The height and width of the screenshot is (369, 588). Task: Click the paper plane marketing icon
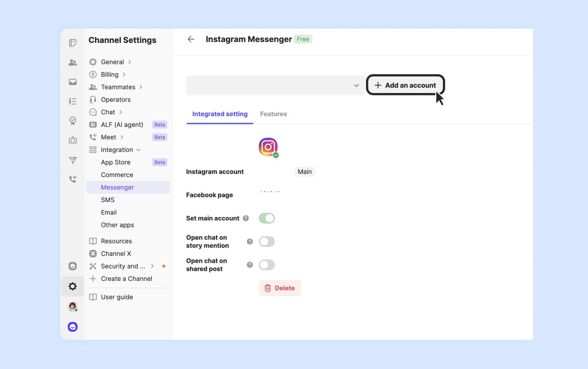73,160
